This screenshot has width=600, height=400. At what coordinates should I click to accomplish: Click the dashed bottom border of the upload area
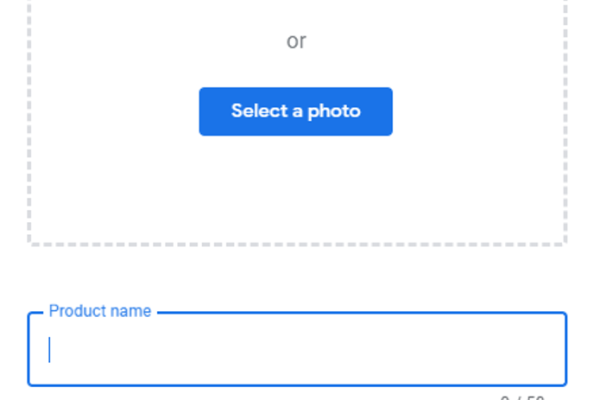point(297,244)
